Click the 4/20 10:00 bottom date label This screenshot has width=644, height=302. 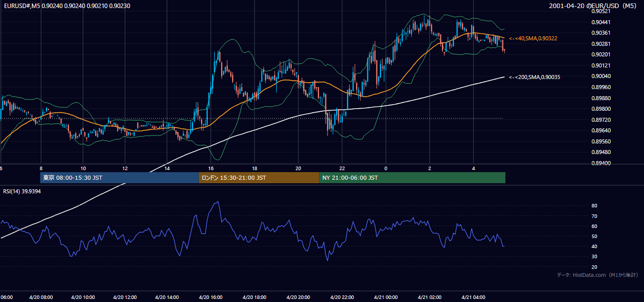coord(83,297)
